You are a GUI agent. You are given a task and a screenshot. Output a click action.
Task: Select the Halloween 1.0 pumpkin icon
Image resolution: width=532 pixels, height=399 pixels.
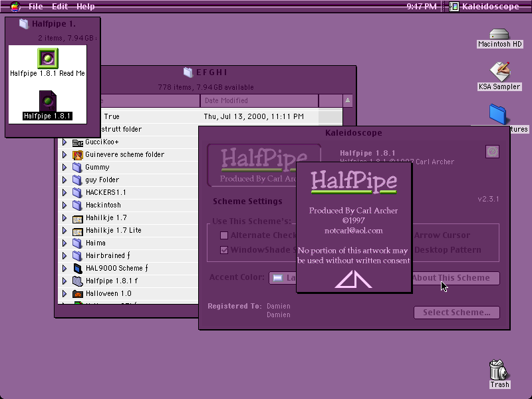(78, 294)
